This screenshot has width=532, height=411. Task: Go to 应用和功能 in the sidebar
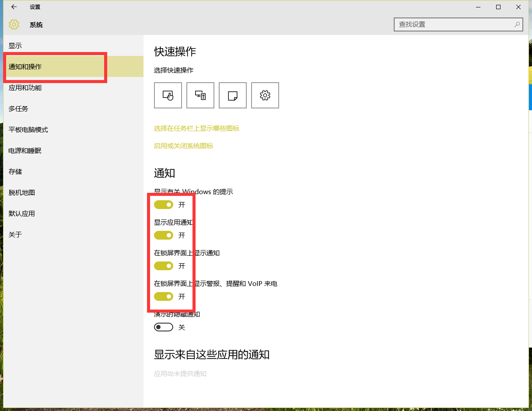[25, 88]
